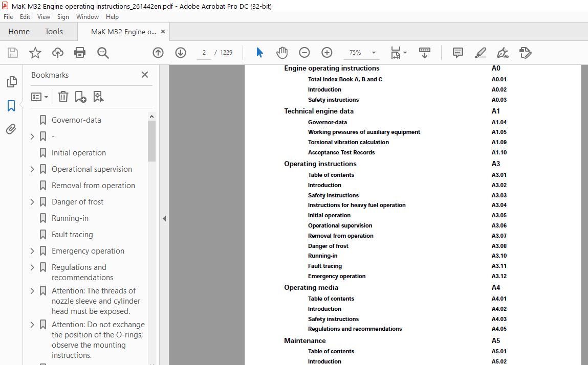Viewport: 588px width, 365px height.
Task: Click the fit page width icon
Action: [x=396, y=53]
